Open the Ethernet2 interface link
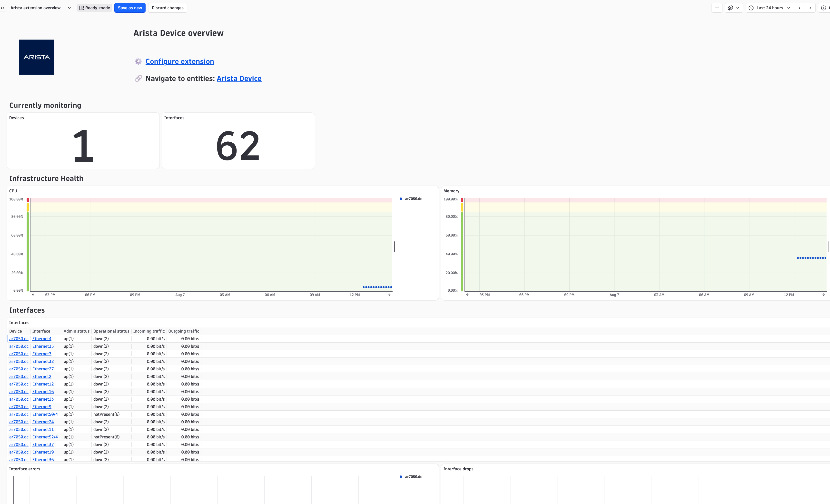 [42, 377]
